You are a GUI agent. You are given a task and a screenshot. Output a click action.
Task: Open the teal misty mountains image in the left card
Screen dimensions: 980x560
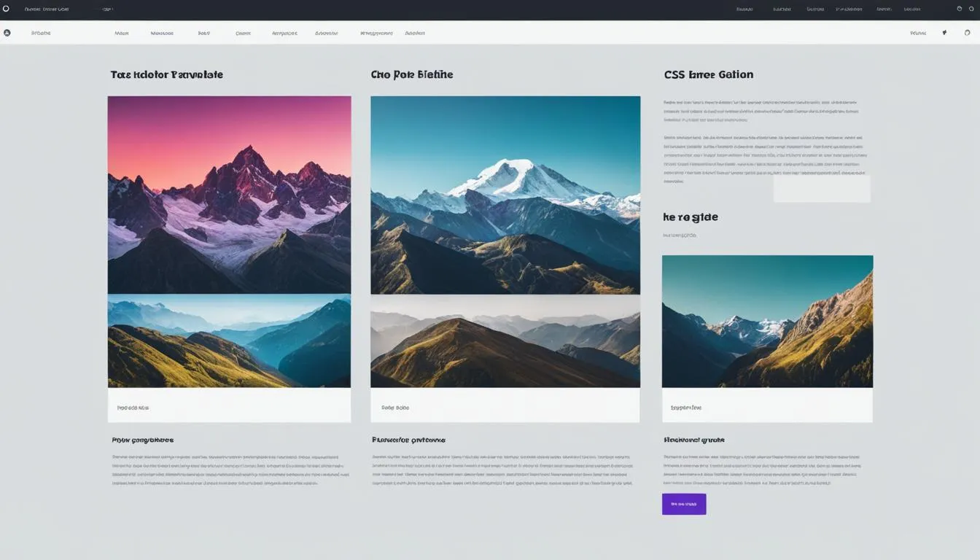(x=229, y=341)
